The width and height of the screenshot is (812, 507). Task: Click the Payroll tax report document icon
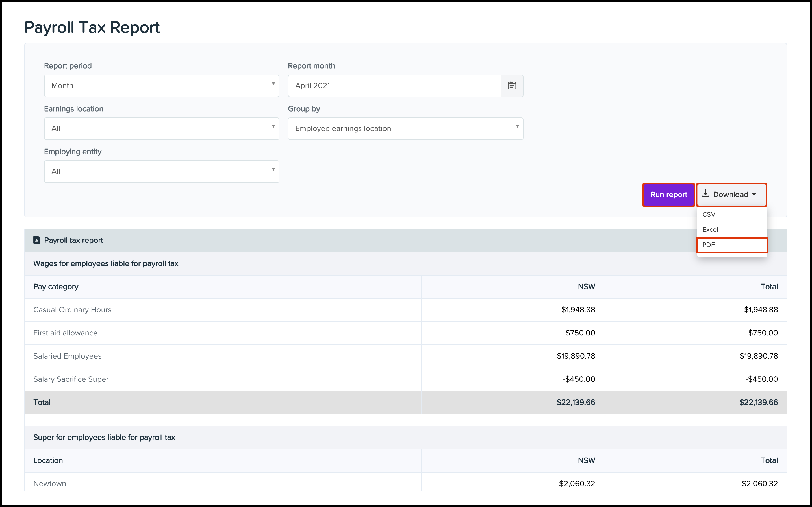point(36,240)
